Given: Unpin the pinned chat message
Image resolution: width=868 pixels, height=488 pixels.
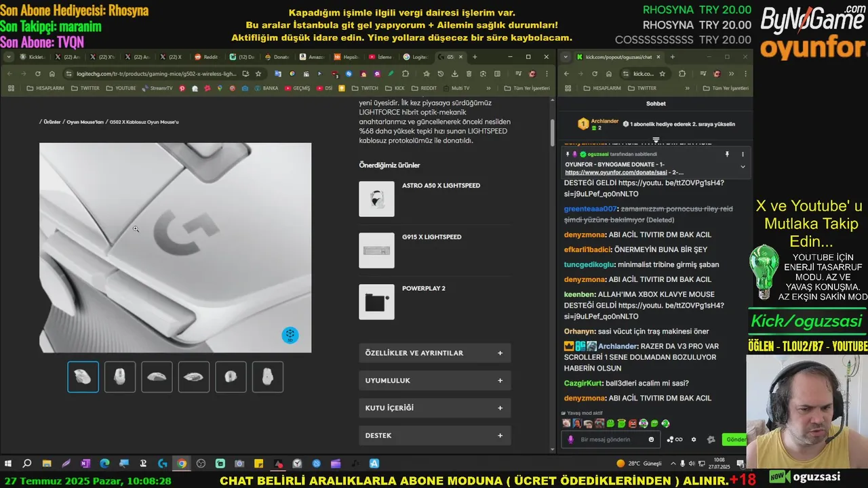Looking at the screenshot, I should tap(727, 154).
